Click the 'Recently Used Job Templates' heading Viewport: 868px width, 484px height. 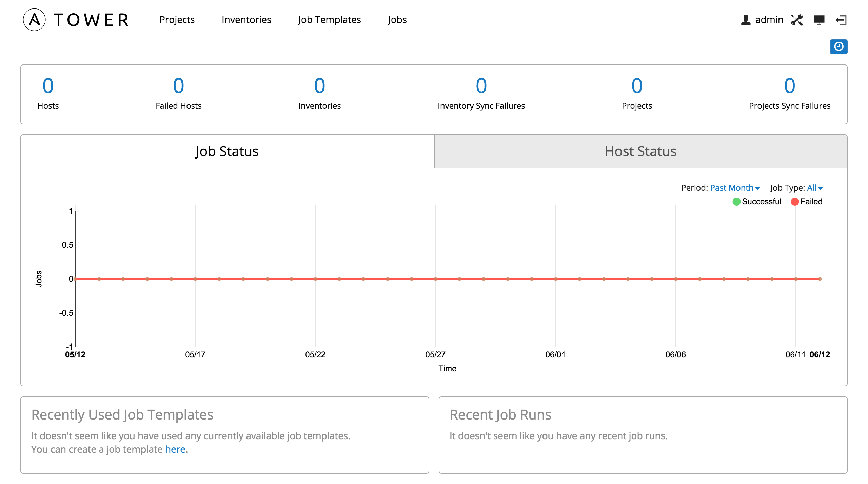[122, 415]
